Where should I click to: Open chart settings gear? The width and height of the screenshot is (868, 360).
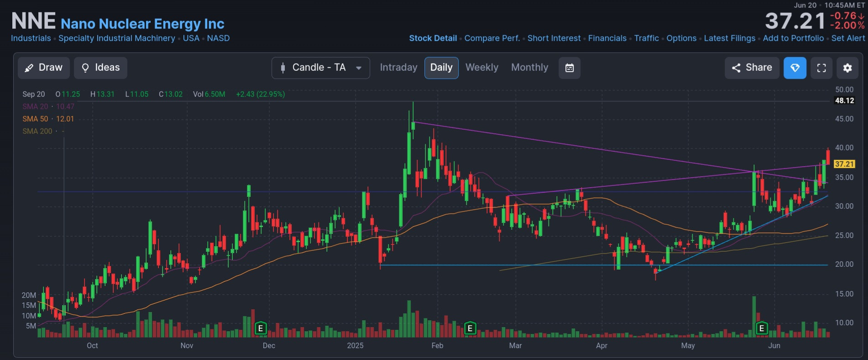point(847,68)
